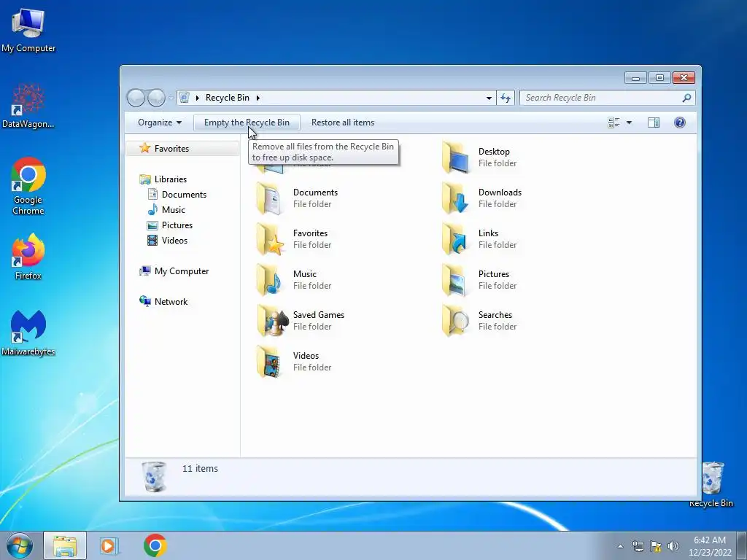This screenshot has height=560, width=747.
Task: Click the recycle bin icon in address bar
Action: point(185,98)
